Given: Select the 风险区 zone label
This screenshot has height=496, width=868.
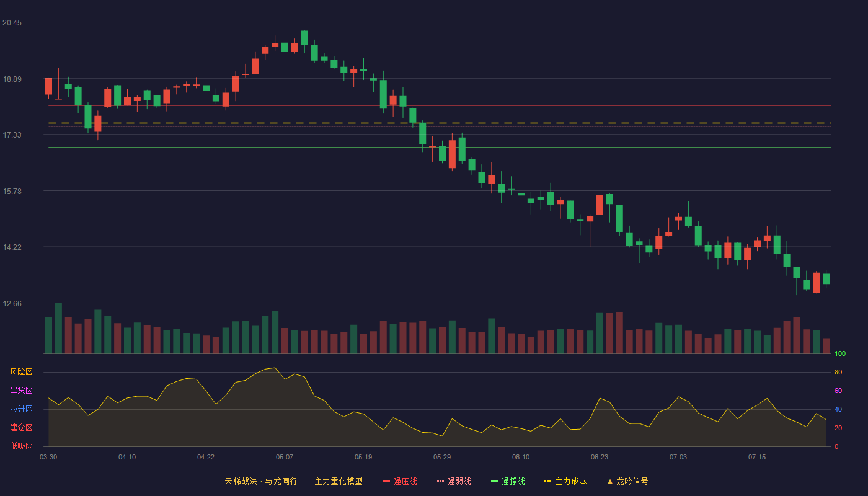Looking at the screenshot, I should tap(21, 372).
